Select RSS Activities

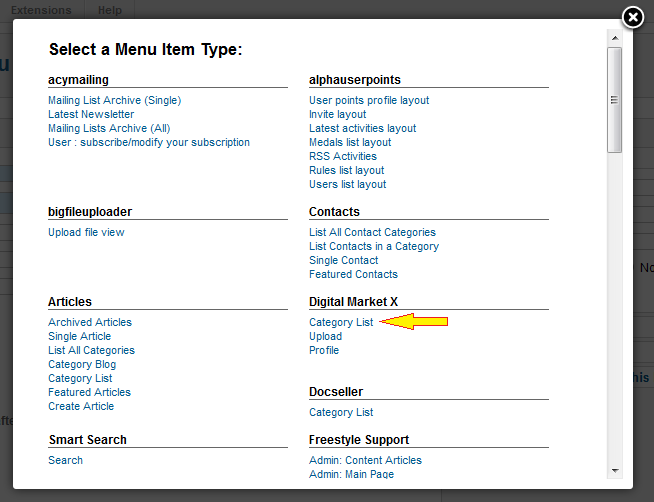[343, 156]
